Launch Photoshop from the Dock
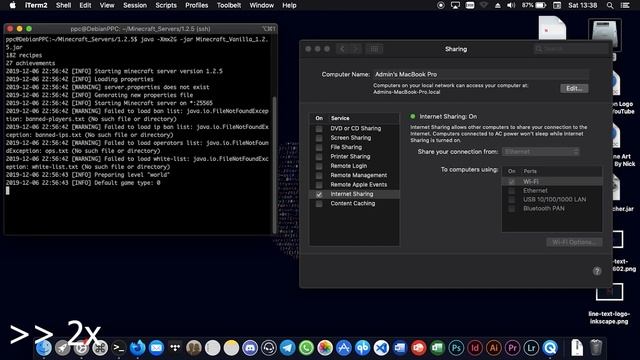This screenshot has height=360, width=640. [x=456, y=348]
